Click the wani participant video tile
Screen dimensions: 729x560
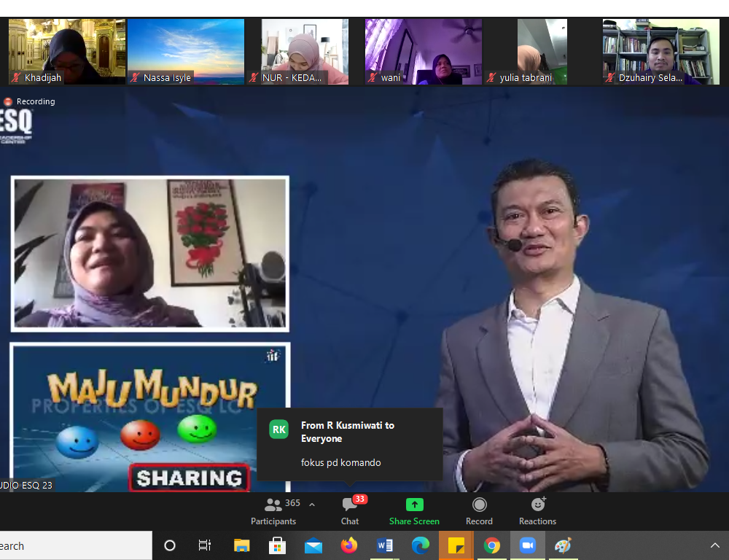pos(424,51)
